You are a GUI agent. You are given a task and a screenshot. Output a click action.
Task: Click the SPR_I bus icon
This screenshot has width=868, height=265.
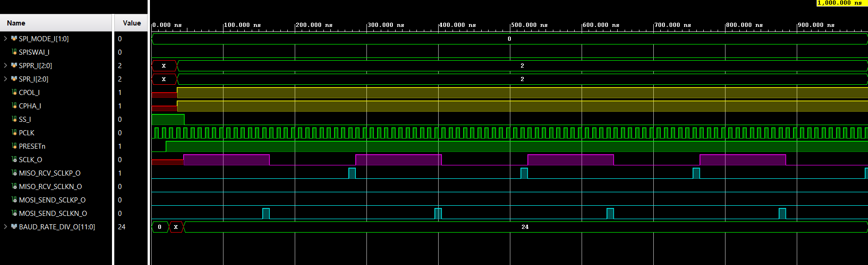14,79
